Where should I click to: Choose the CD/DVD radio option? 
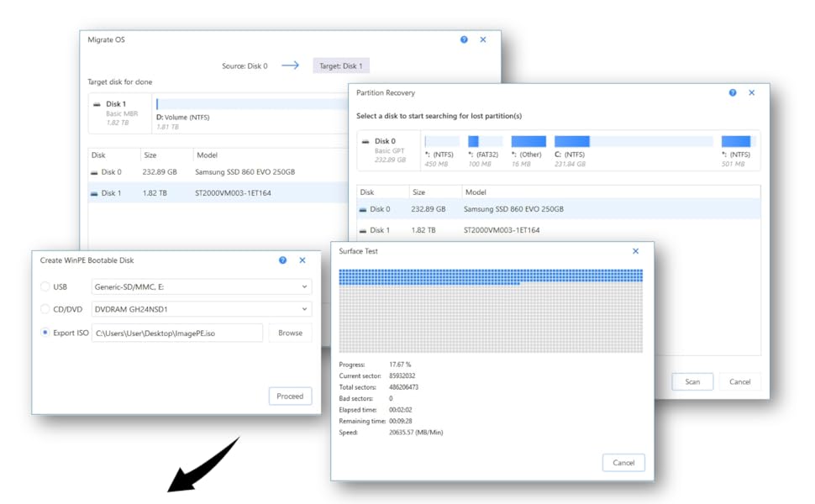45,309
